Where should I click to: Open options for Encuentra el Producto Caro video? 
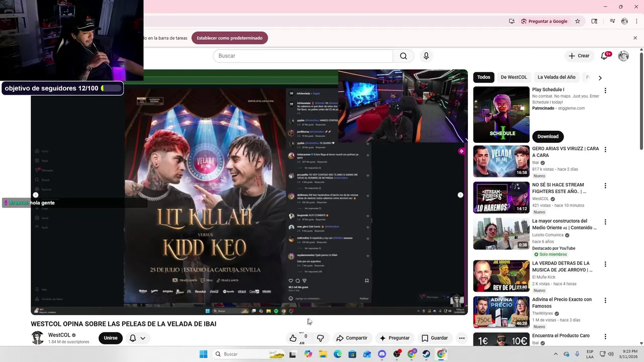tap(605, 336)
